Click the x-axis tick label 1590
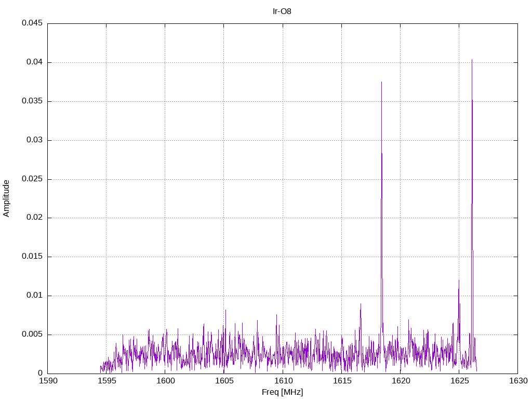 48,381
